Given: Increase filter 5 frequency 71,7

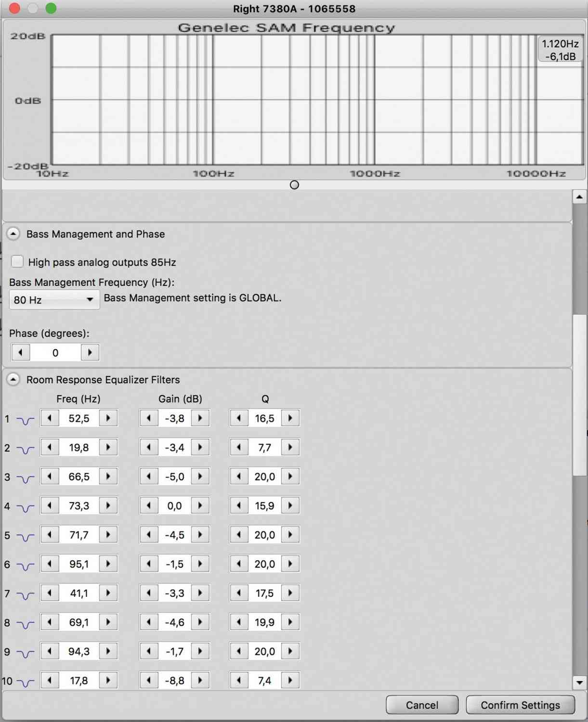Looking at the screenshot, I should coord(108,534).
